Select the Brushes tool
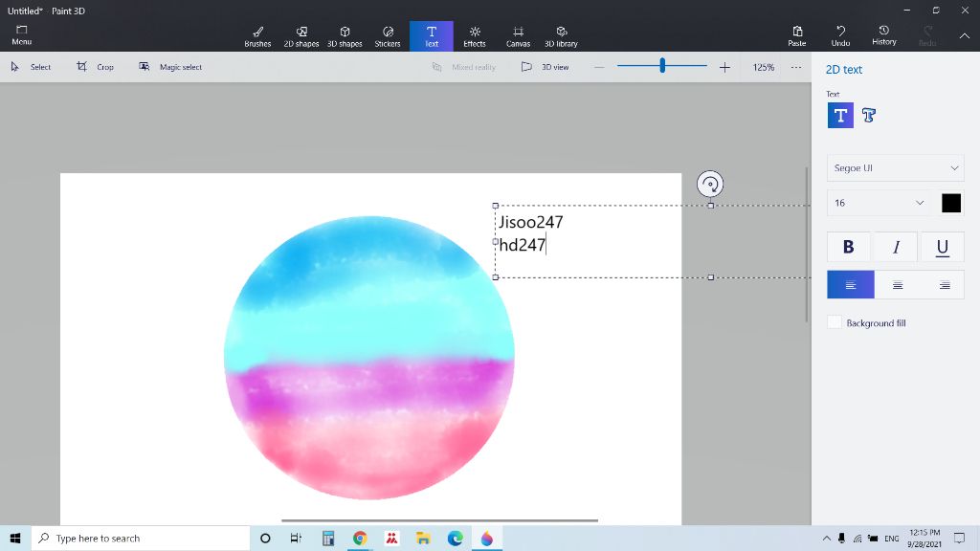This screenshot has width=980, height=551. pos(257,36)
